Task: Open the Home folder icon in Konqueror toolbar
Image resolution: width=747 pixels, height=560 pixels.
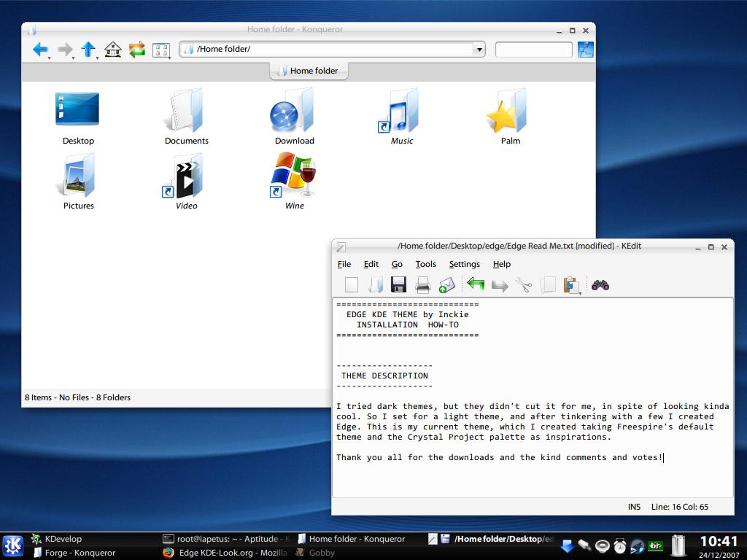Action: tap(113, 49)
